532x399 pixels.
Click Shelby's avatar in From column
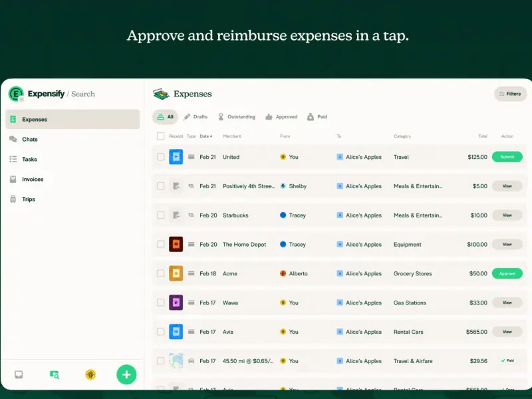tap(283, 186)
